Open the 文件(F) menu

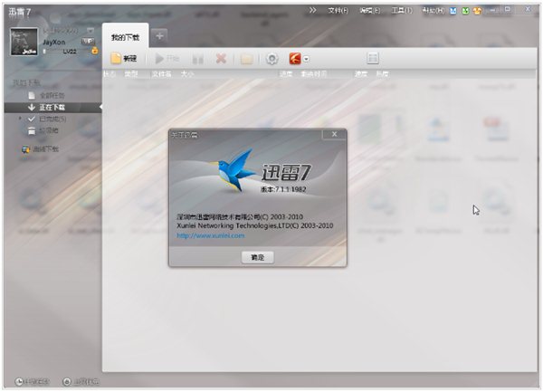338,10
